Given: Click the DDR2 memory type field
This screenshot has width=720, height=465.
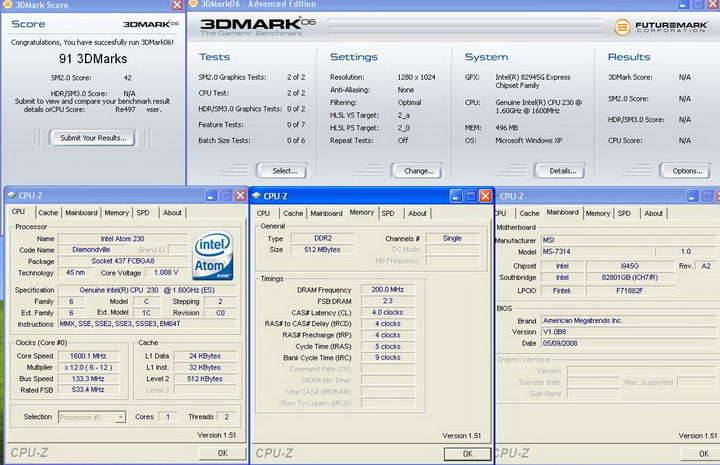Looking at the screenshot, I should coord(323,238).
